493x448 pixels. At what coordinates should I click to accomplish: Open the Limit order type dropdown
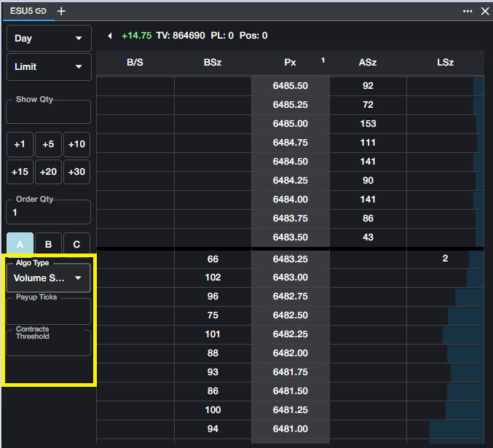(49, 67)
